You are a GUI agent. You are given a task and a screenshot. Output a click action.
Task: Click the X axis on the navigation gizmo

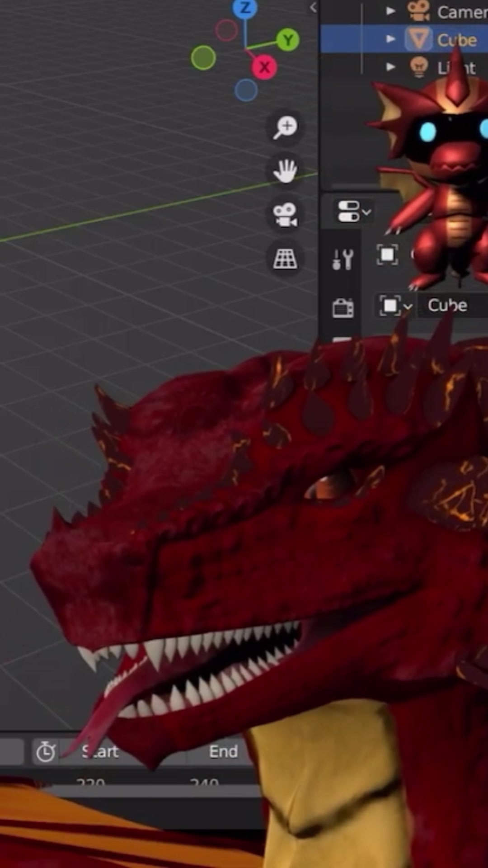[x=264, y=67]
